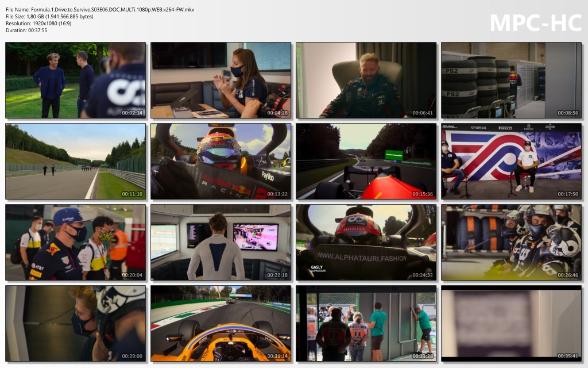This screenshot has width=588, height=368.
Task: Select the masked woman thumbnail at 00:04:28
Action: tap(220, 80)
